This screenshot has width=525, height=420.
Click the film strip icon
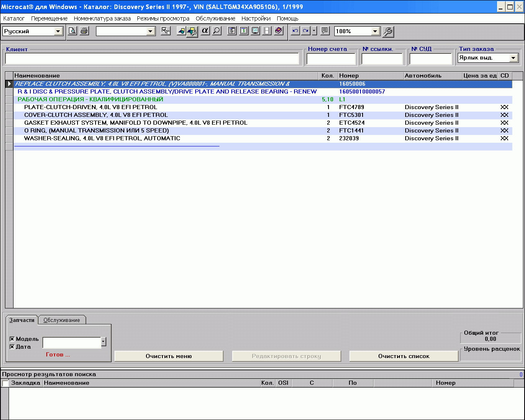(x=267, y=31)
